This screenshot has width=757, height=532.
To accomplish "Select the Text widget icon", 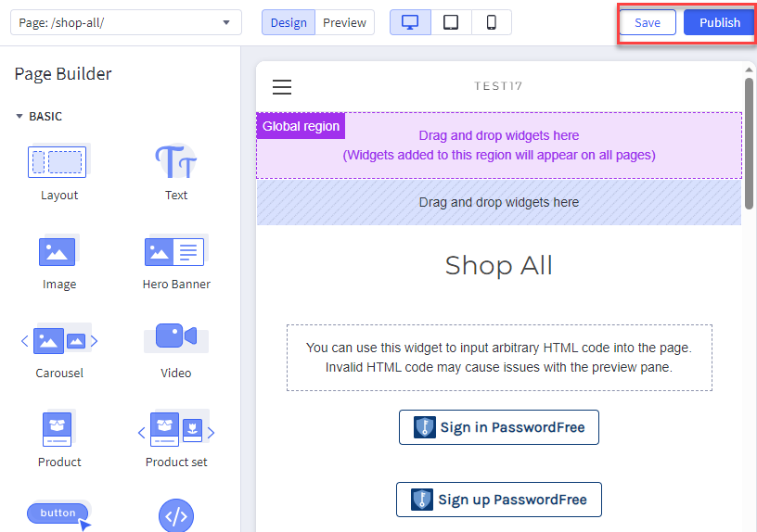I will (175, 162).
